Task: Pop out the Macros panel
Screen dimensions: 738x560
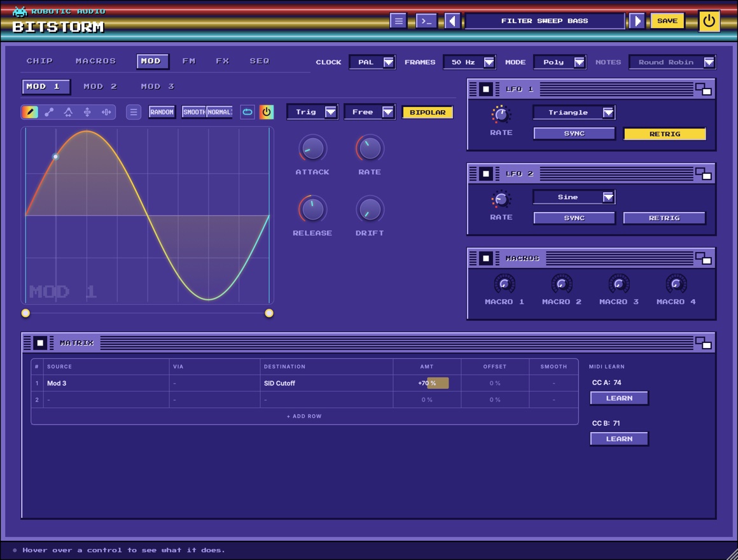Action: coord(704,258)
